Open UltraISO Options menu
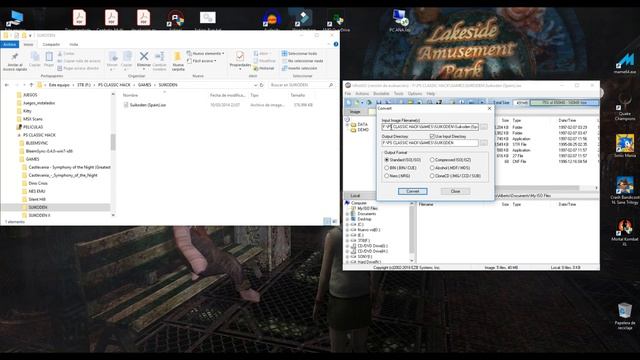 point(415,93)
